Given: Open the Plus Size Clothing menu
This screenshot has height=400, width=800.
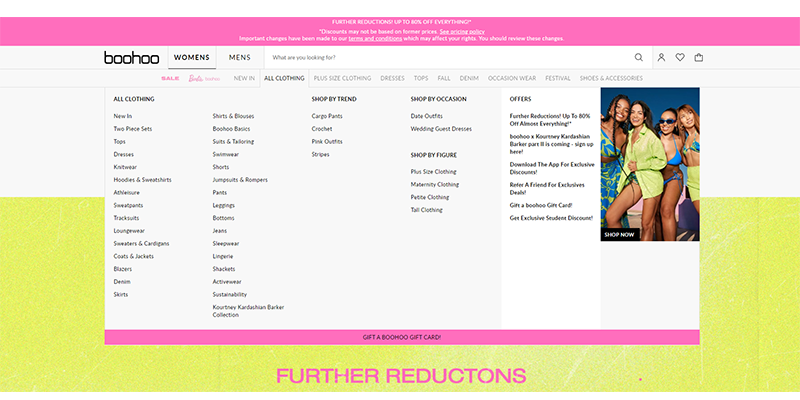Looking at the screenshot, I should 342,78.
